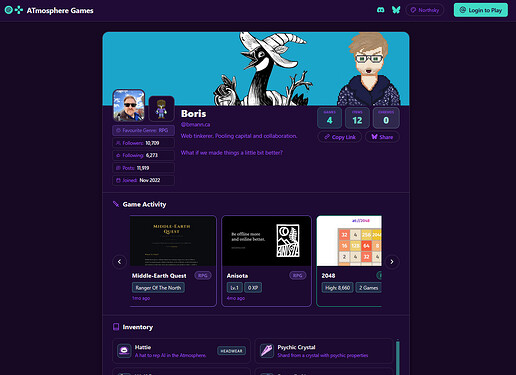This screenshot has width=516, height=375.
Task: Click the Lv.1 badge on Anisota
Action: 234,288
